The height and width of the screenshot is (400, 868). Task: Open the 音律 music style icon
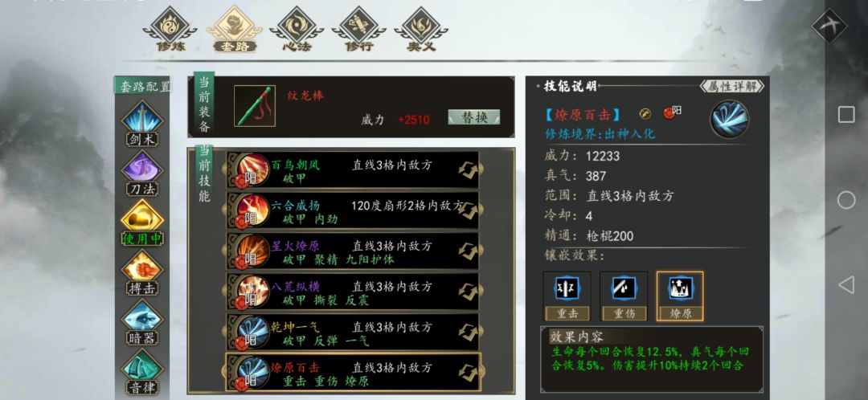142,372
